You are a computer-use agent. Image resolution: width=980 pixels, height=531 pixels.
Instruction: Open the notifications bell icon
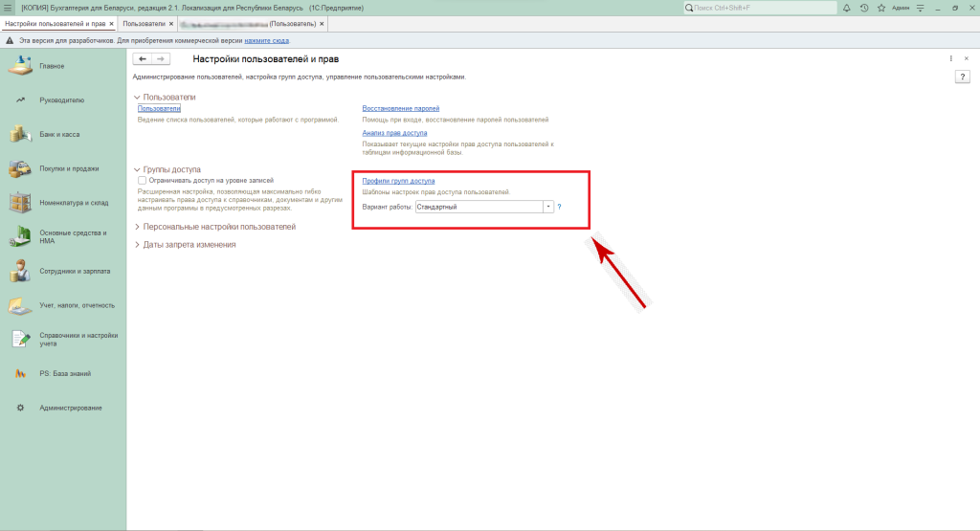pos(847,8)
